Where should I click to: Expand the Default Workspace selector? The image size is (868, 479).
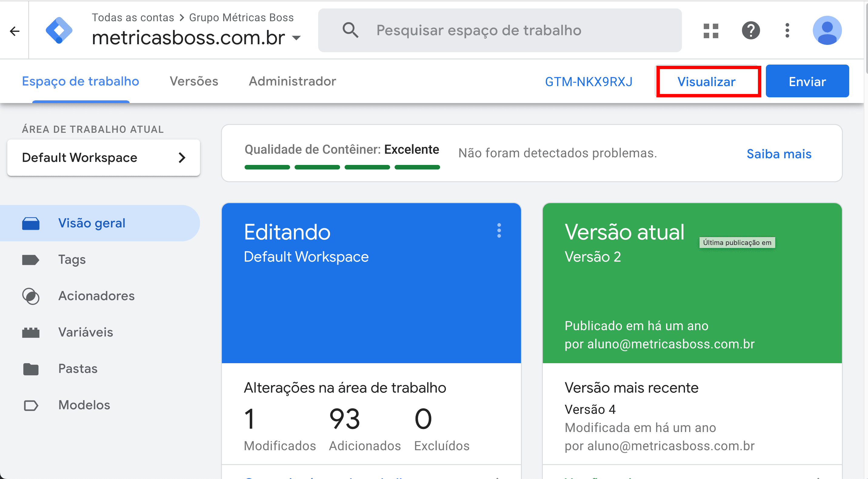pos(103,158)
